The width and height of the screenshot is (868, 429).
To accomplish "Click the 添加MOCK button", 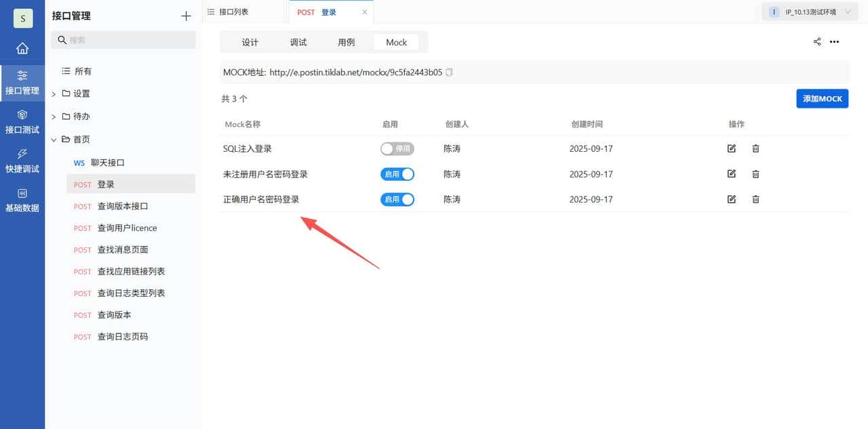I will (822, 98).
